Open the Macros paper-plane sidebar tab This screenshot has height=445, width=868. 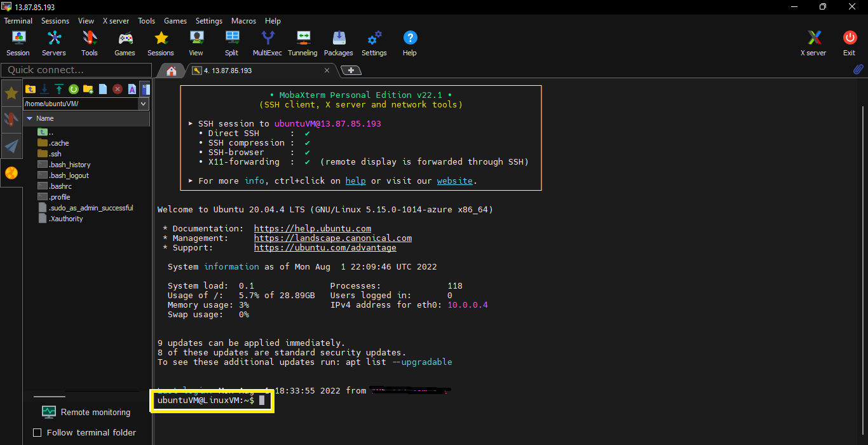point(11,146)
